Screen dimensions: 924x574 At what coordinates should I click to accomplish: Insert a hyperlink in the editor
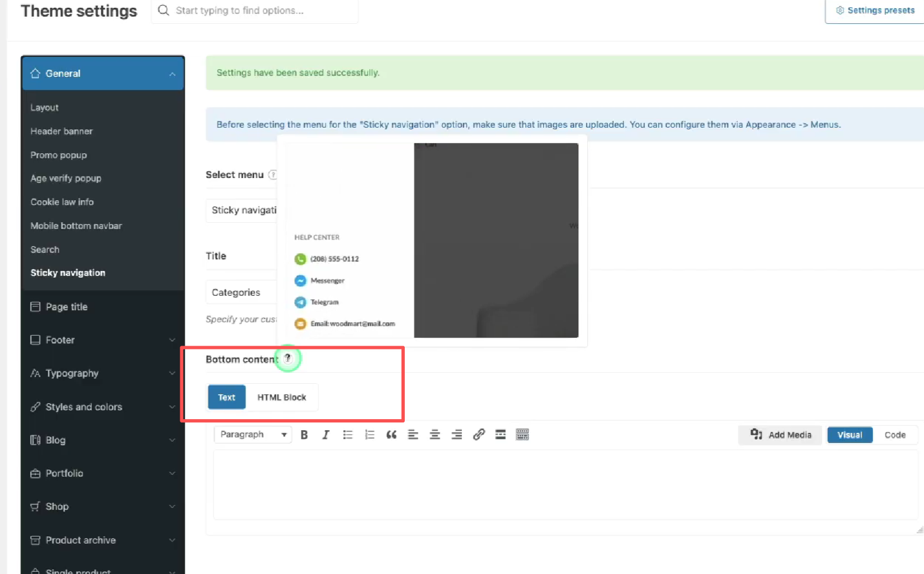(x=479, y=435)
